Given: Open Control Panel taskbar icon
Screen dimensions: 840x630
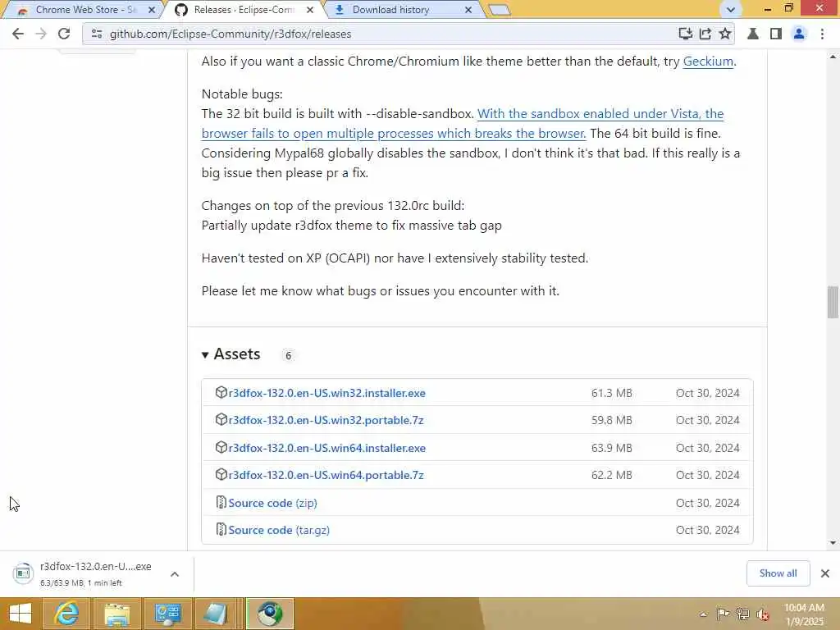Looking at the screenshot, I should tap(167, 614).
